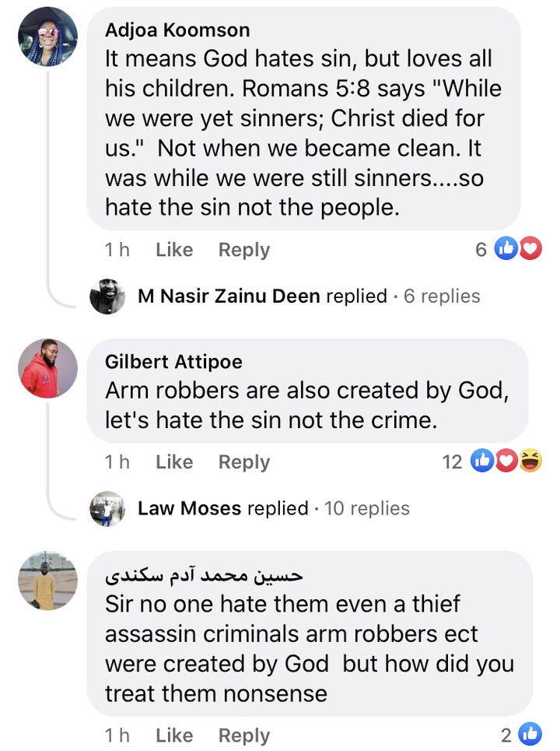View red heart reaction on Adjoa's comment
The width and height of the screenshot is (560, 751).
click(530, 250)
